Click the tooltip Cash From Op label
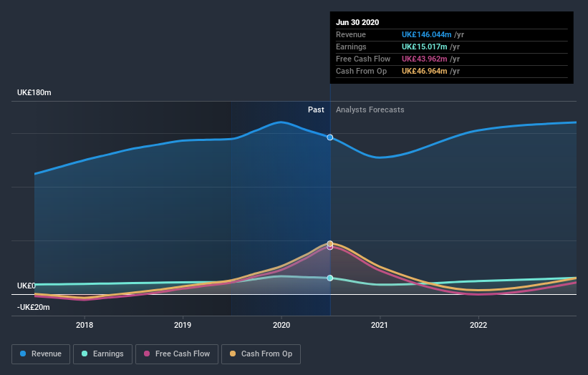 (361, 71)
